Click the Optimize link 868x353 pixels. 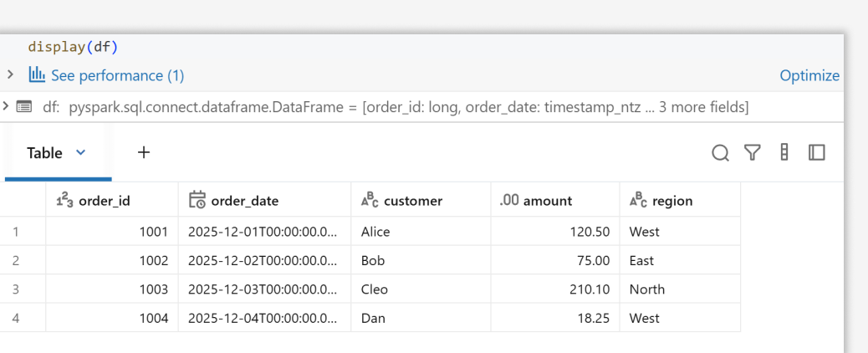(x=809, y=75)
